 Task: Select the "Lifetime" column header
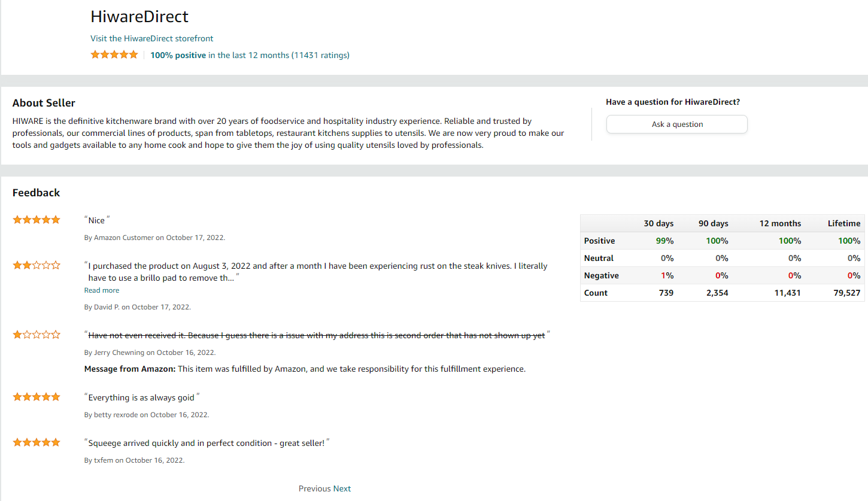[844, 223]
